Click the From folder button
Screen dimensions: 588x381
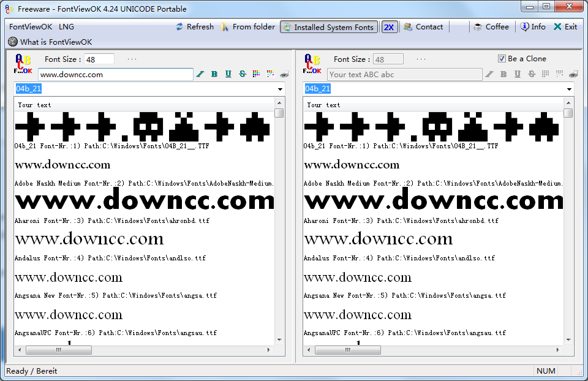248,27
